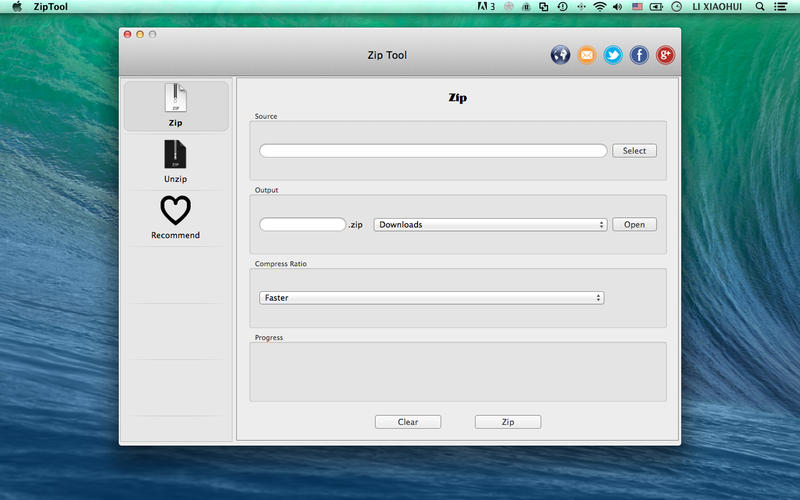Select the Zip mode in sidebar
Screen dimensions: 800x500
point(176,106)
